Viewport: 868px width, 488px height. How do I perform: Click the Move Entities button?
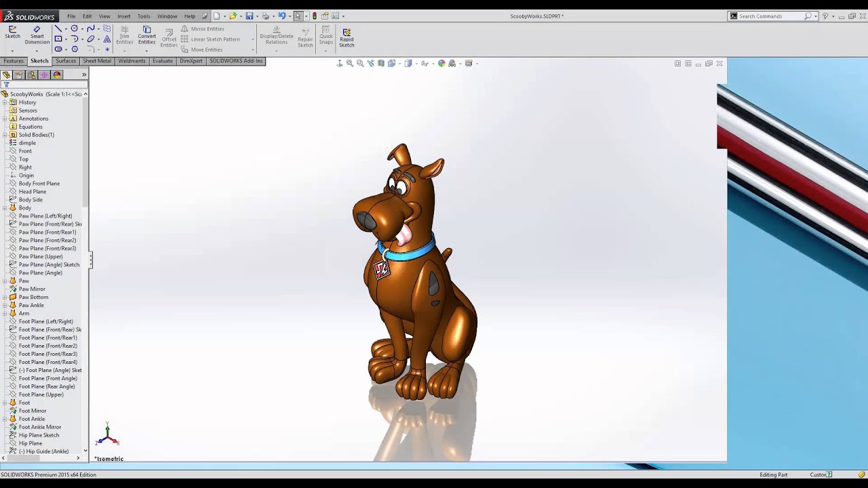201,49
